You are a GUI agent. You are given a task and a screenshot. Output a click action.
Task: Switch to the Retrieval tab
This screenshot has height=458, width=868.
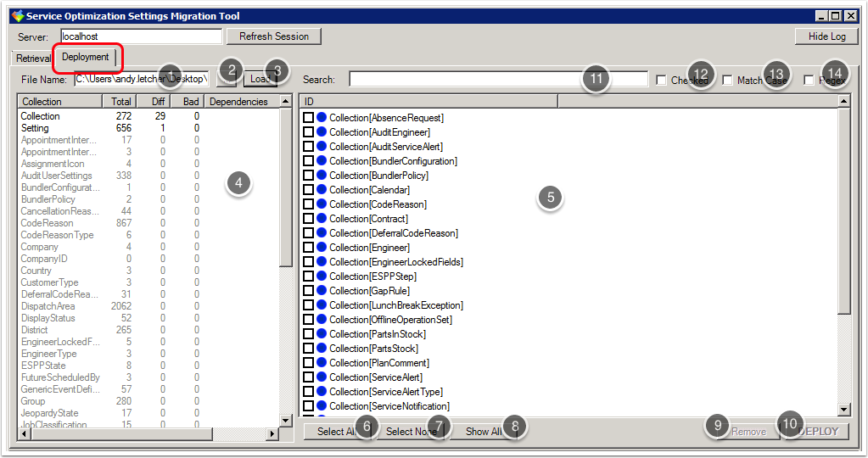(33, 59)
